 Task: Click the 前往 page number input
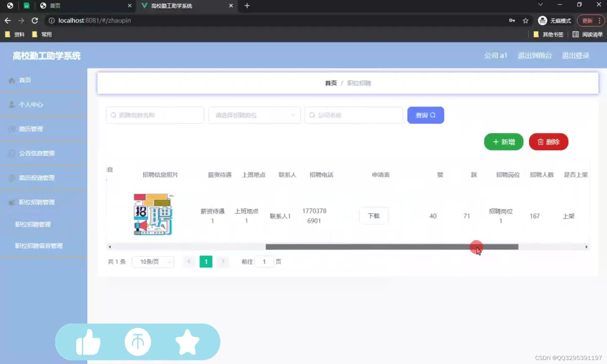click(x=265, y=262)
